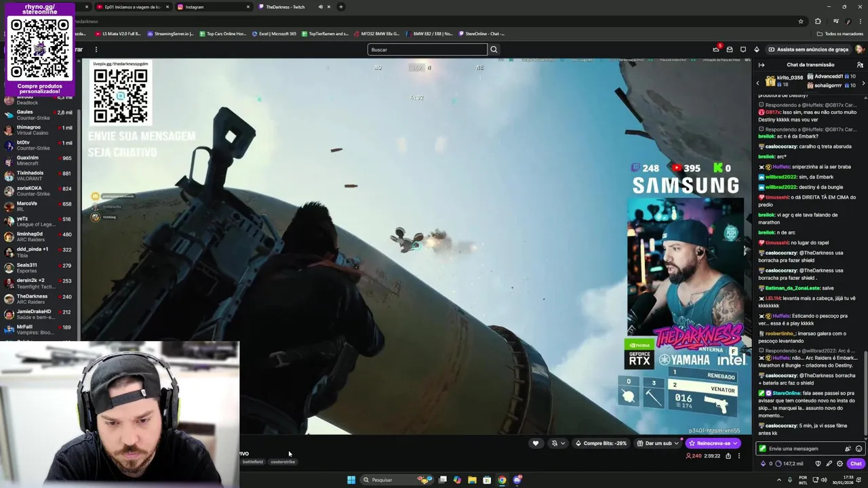Image resolution: width=868 pixels, height=488 pixels.
Task: Open the emote picker smiley in chat input
Action: [x=859, y=449]
